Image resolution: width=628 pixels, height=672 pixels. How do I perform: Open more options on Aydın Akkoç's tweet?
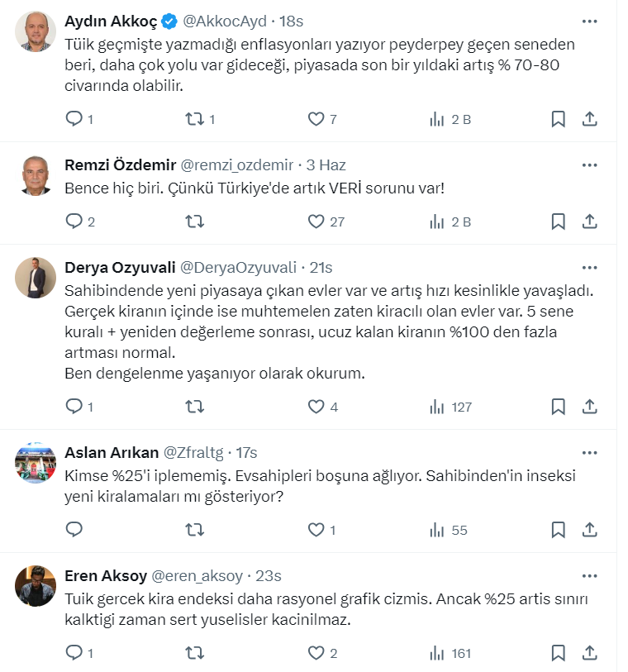tap(589, 21)
